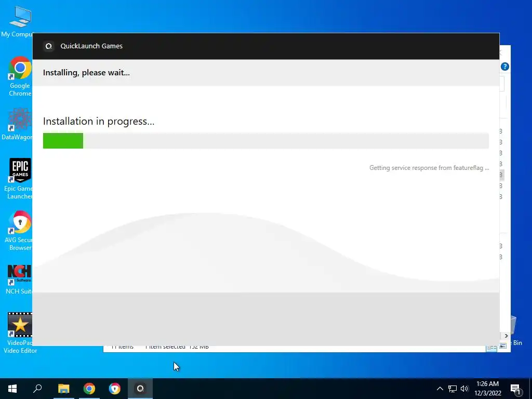Select QuickLaunch installer taskbar button
532x399 pixels.
point(140,389)
